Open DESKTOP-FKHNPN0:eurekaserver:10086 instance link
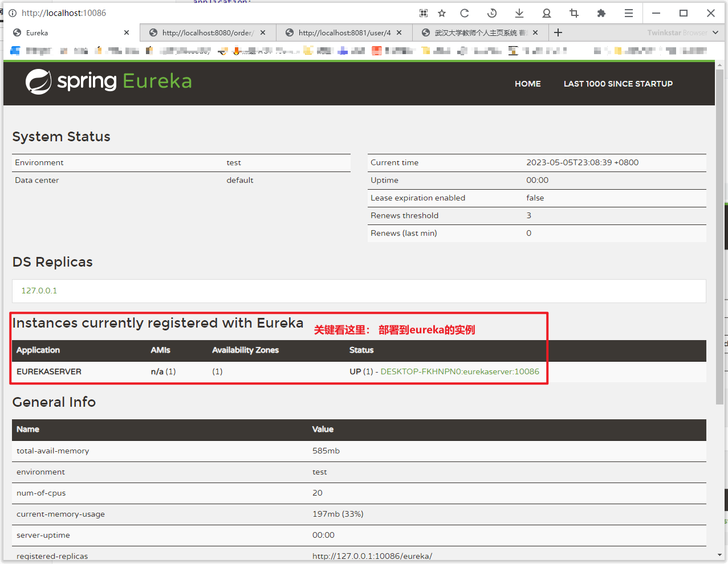 pos(459,371)
